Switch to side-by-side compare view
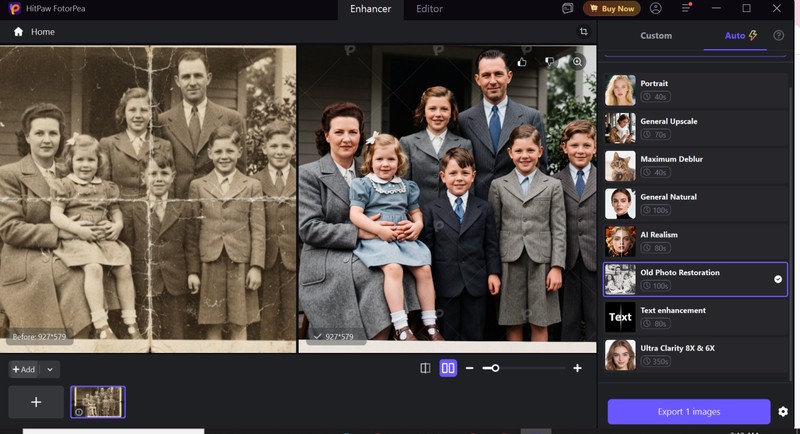The image size is (800, 434). (448, 368)
